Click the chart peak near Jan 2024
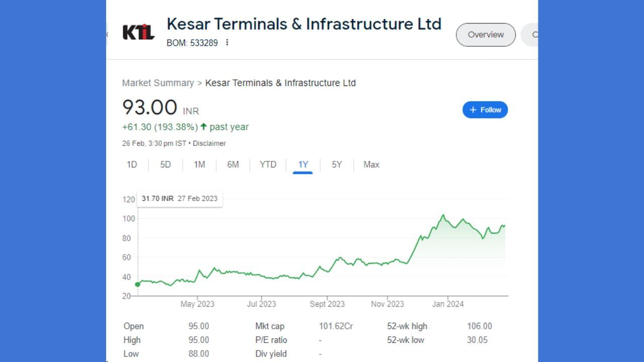The height and width of the screenshot is (362, 644). pos(443,215)
